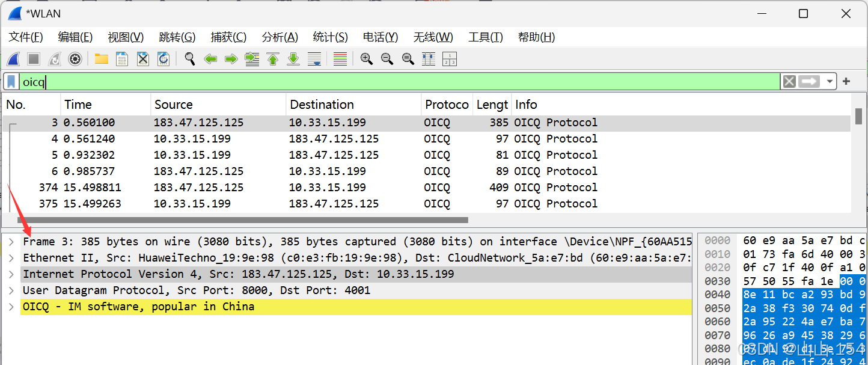Select packet number 375 in the list

coord(427,204)
